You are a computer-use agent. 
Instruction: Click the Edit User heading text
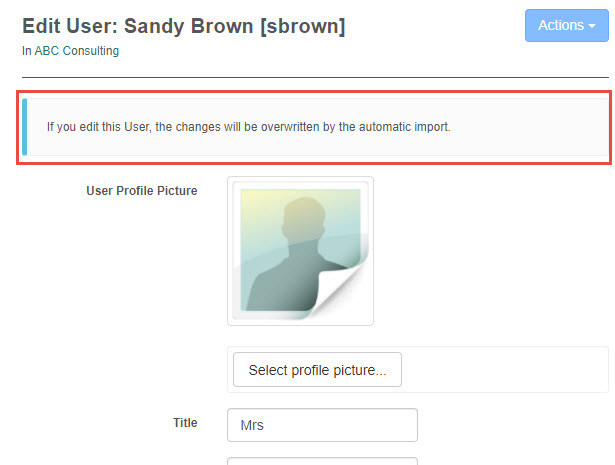[68, 27]
